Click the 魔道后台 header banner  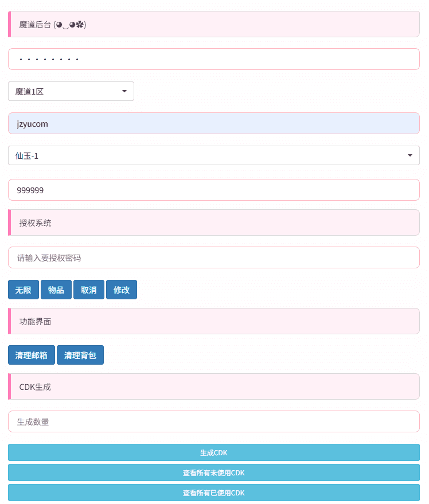pos(213,24)
